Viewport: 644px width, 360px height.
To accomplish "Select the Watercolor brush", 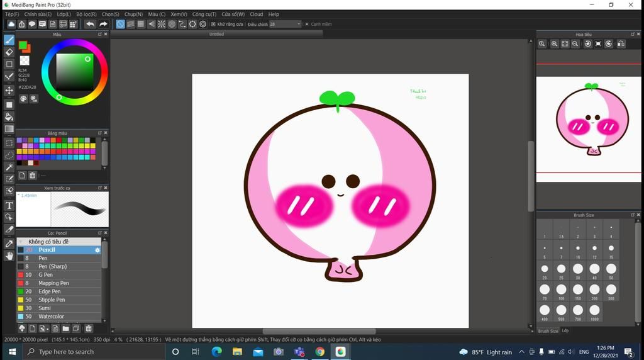I will tap(51, 317).
